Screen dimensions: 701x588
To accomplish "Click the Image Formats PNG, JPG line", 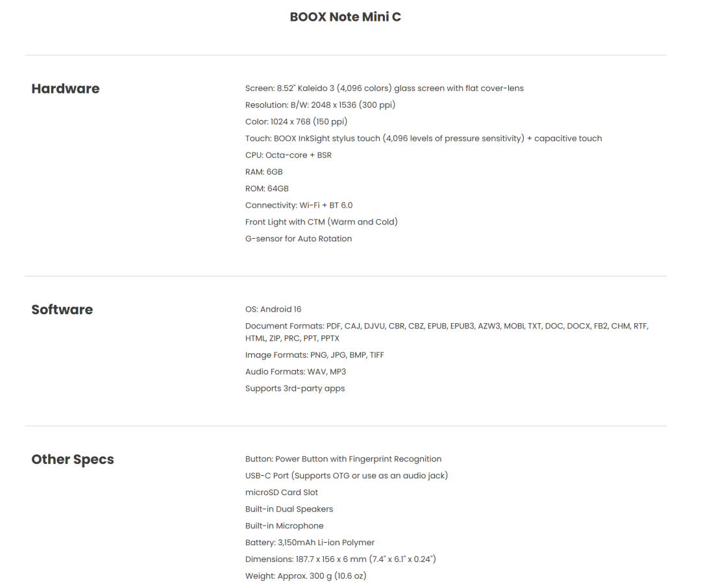I will coord(314,355).
